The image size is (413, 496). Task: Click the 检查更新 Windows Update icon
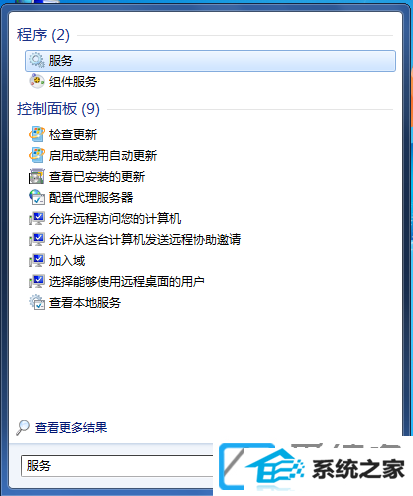click(x=37, y=134)
